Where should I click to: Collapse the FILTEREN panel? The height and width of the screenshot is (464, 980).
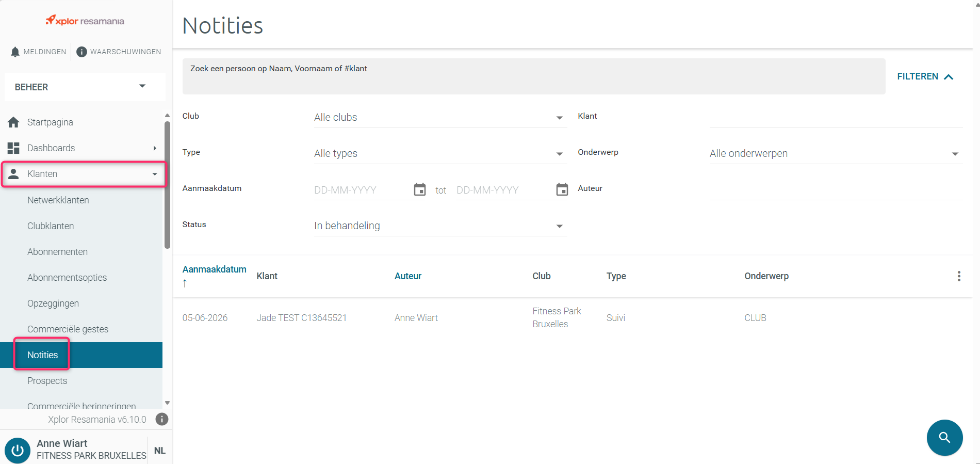925,76
